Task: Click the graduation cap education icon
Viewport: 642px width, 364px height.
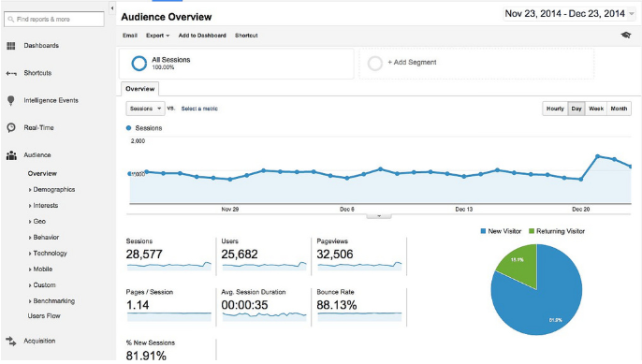Action: 625,36
